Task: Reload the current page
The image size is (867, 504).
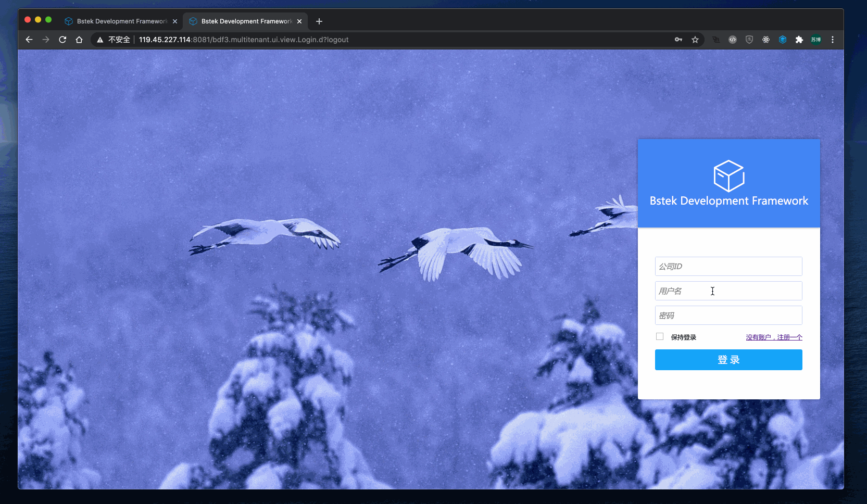Action: (x=62, y=40)
